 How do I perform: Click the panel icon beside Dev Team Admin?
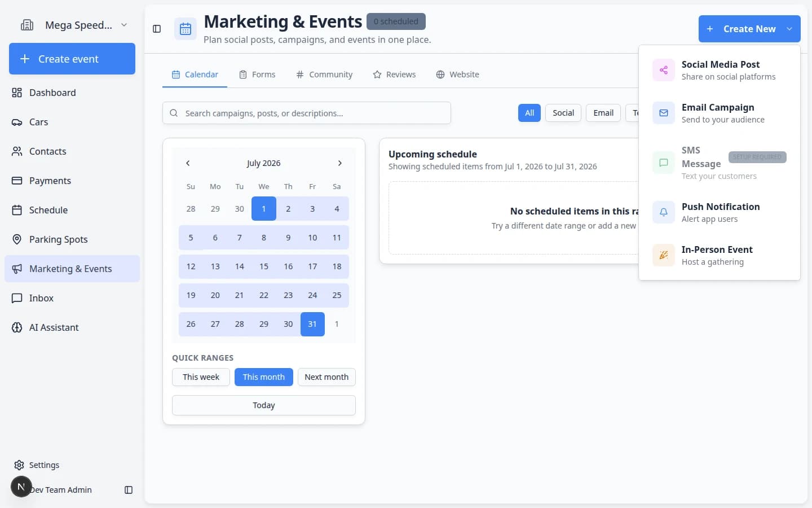pos(129,490)
